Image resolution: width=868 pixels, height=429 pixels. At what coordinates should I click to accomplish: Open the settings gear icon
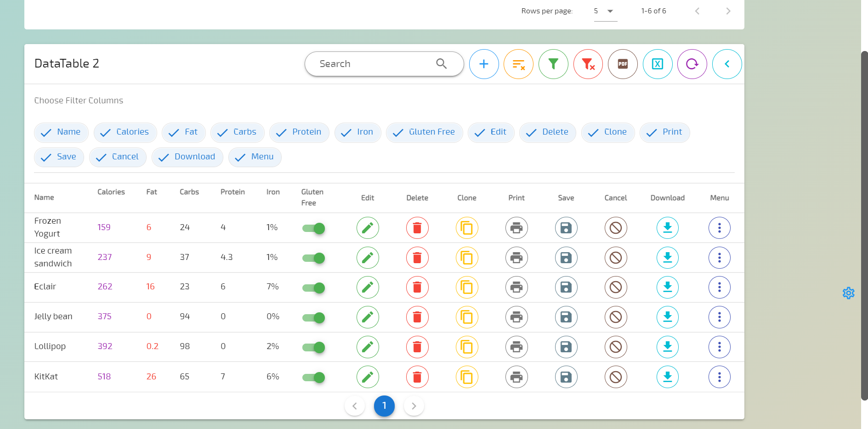tap(849, 293)
